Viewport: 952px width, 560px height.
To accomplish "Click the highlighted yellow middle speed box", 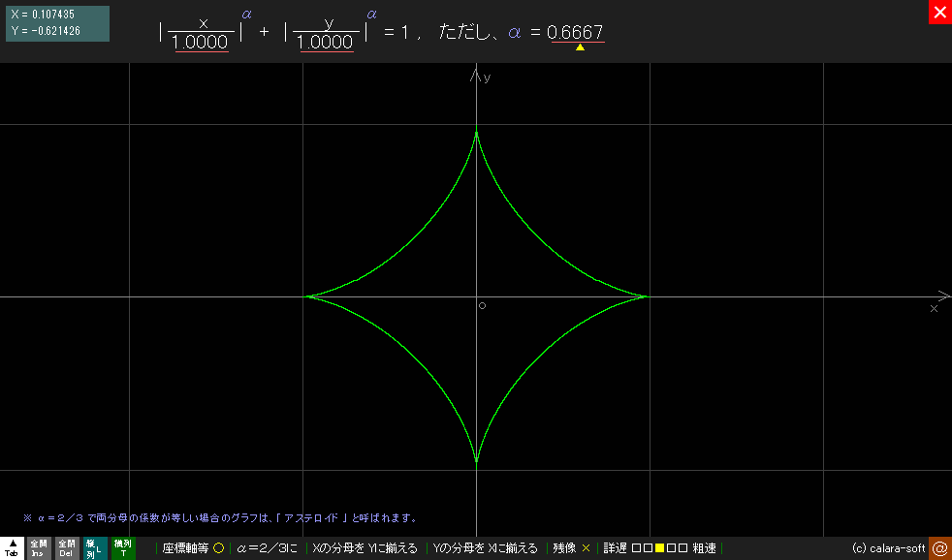I will point(660,548).
